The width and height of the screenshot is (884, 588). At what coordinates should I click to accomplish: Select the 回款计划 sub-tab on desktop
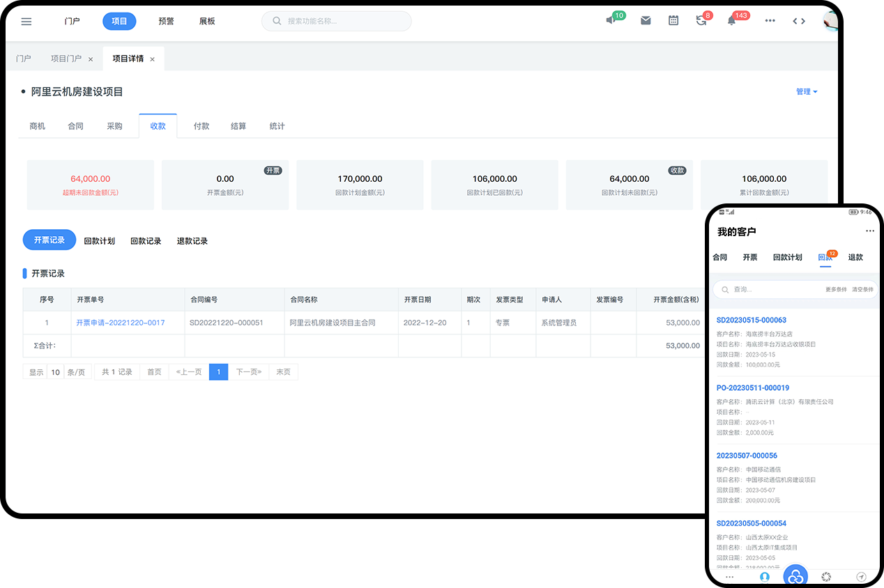[x=99, y=241]
